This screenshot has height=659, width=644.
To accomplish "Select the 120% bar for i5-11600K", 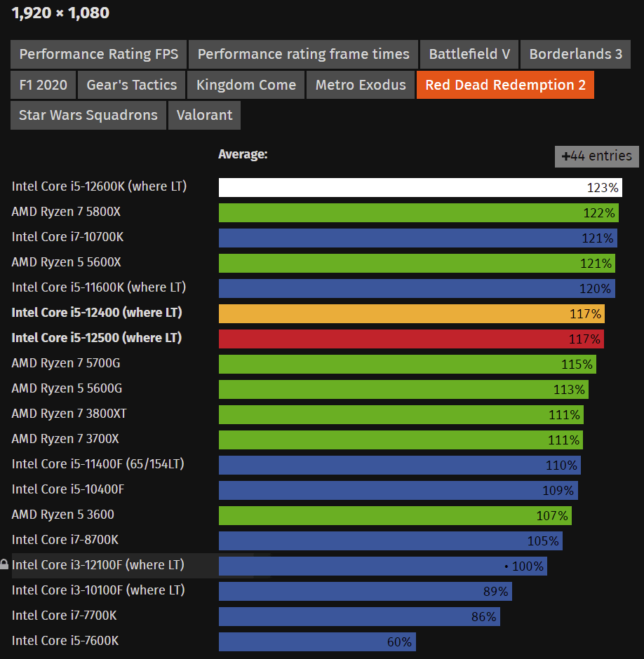I will [x=417, y=288].
